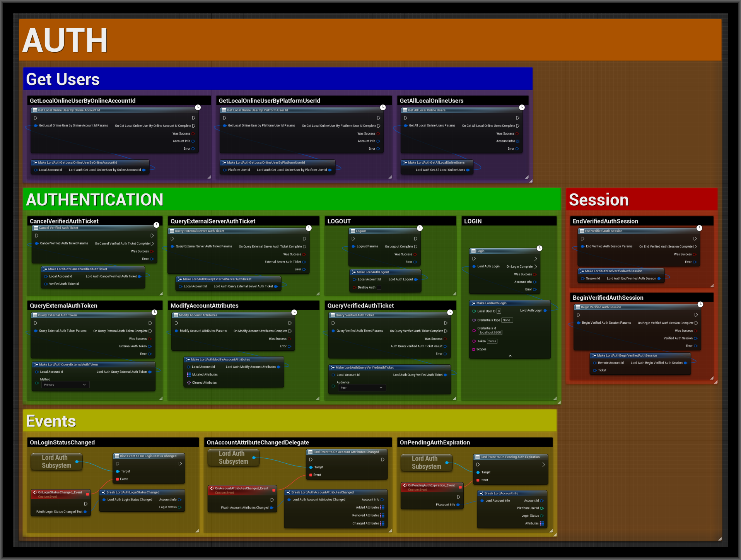
Task: Click FAuth Login Status Changed Test output pin
Action: (x=85, y=512)
